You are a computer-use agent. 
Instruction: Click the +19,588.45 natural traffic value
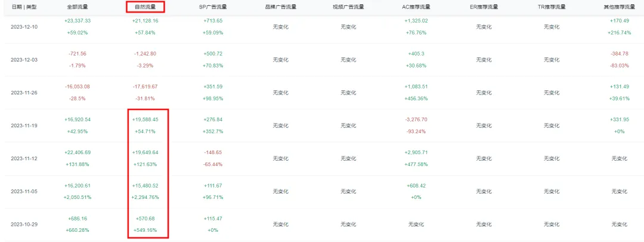coord(145,120)
